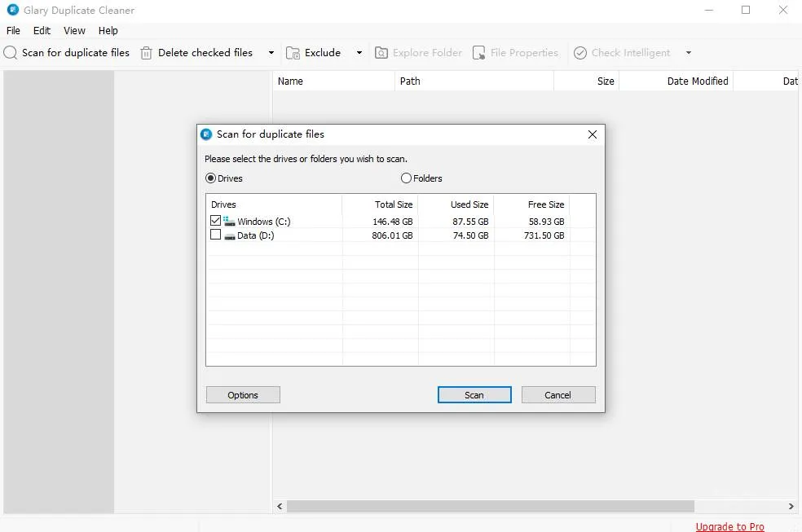Click the 146.48 GB total size value
The height and width of the screenshot is (532, 802).
(392, 222)
